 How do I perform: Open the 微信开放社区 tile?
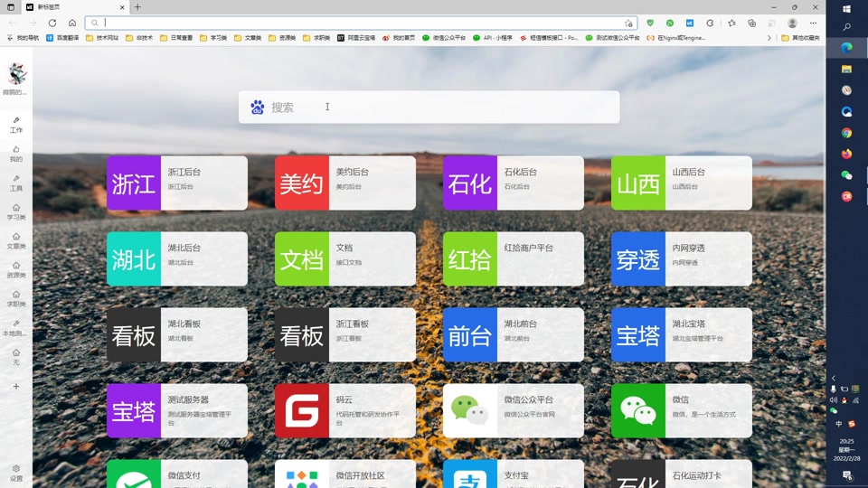point(345,474)
